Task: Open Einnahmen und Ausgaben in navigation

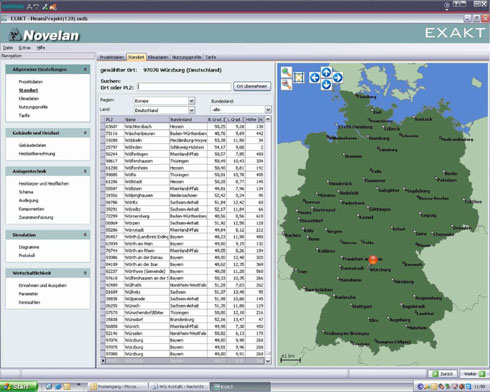Action: pos(43,285)
